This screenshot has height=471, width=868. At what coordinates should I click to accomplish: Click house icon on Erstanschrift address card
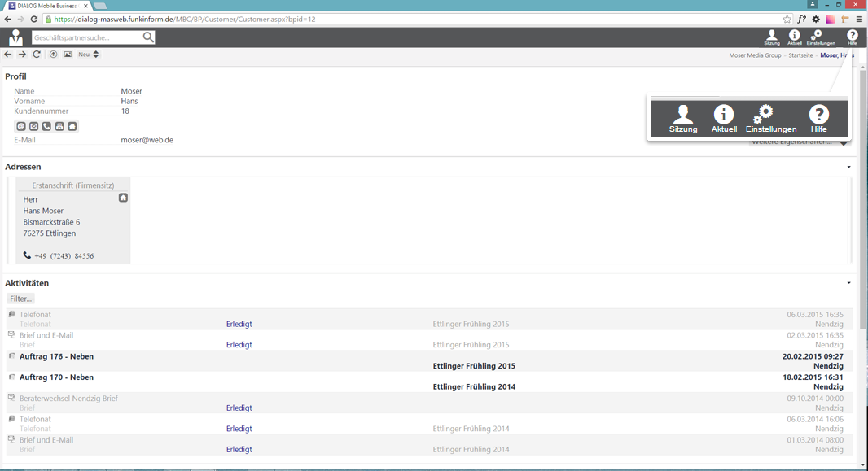point(123,198)
